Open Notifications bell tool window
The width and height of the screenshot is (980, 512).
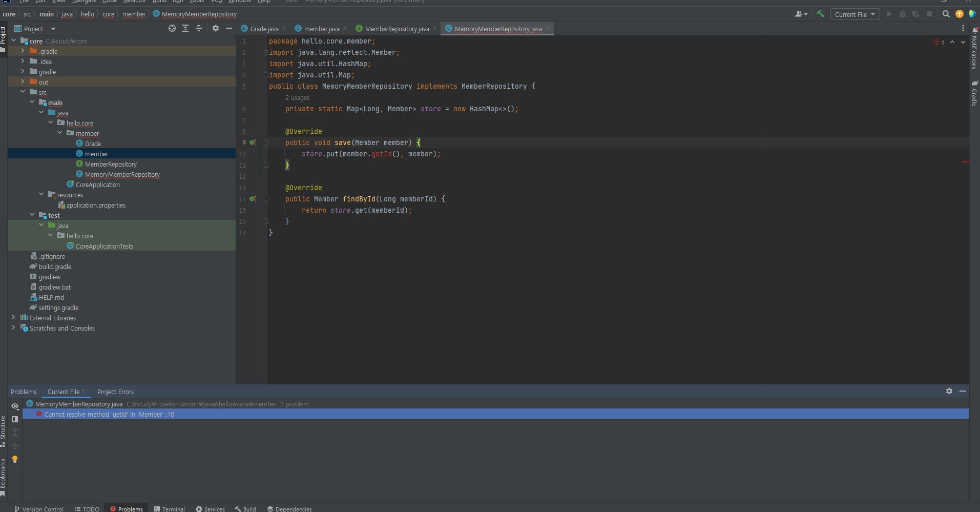tap(974, 48)
